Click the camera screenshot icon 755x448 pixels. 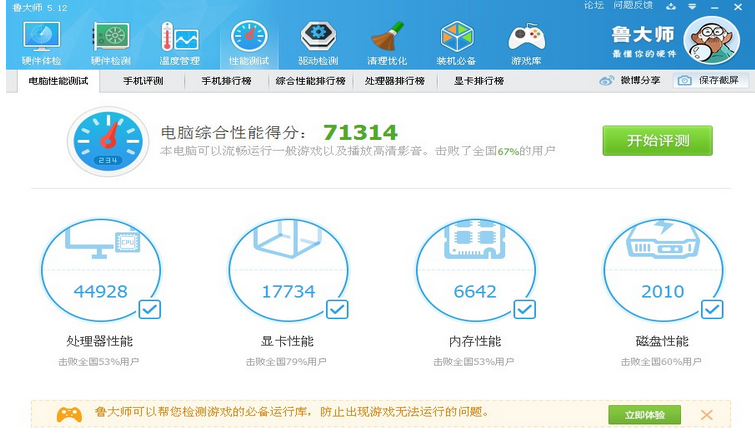click(x=685, y=80)
